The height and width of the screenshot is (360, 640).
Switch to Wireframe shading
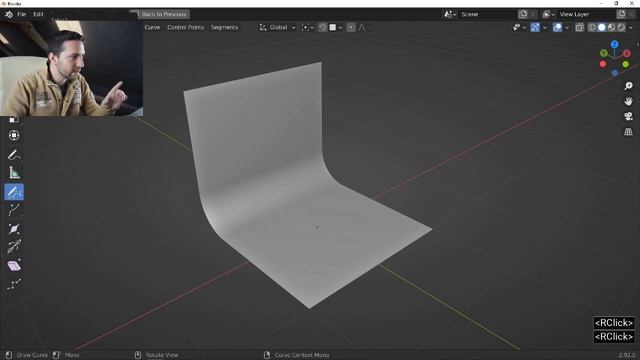[592, 27]
